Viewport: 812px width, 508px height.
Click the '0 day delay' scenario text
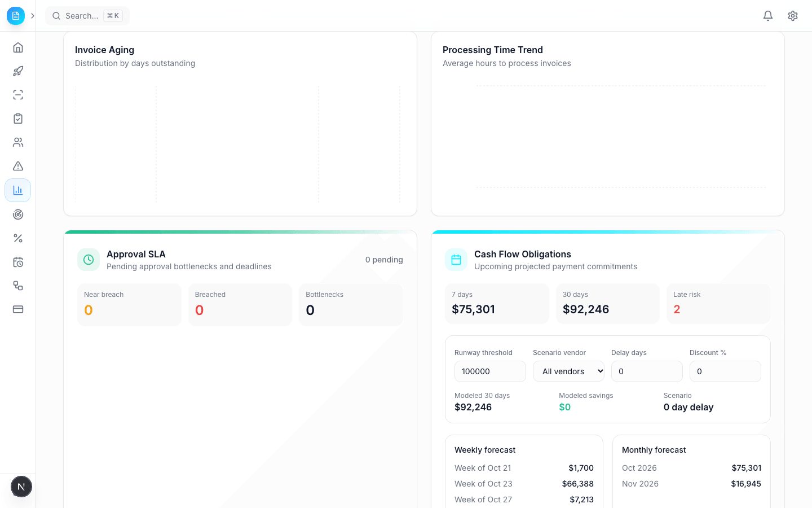pos(689,407)
